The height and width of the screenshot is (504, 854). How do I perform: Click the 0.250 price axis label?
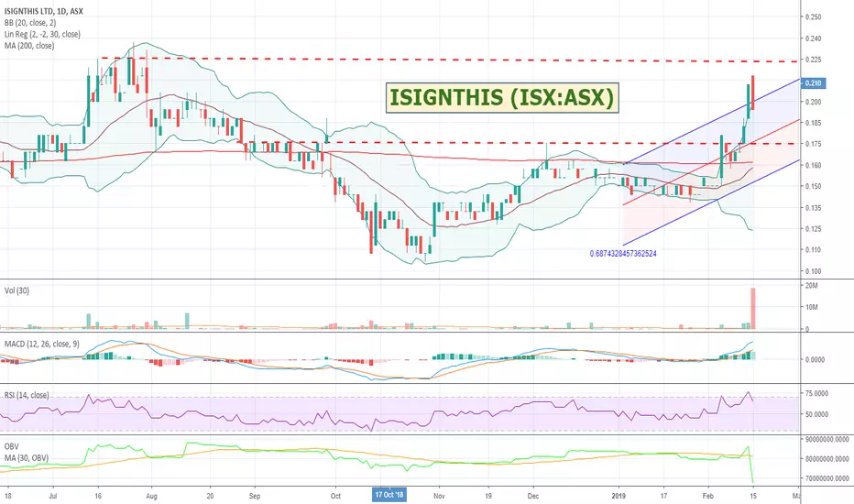coord(813,16)
